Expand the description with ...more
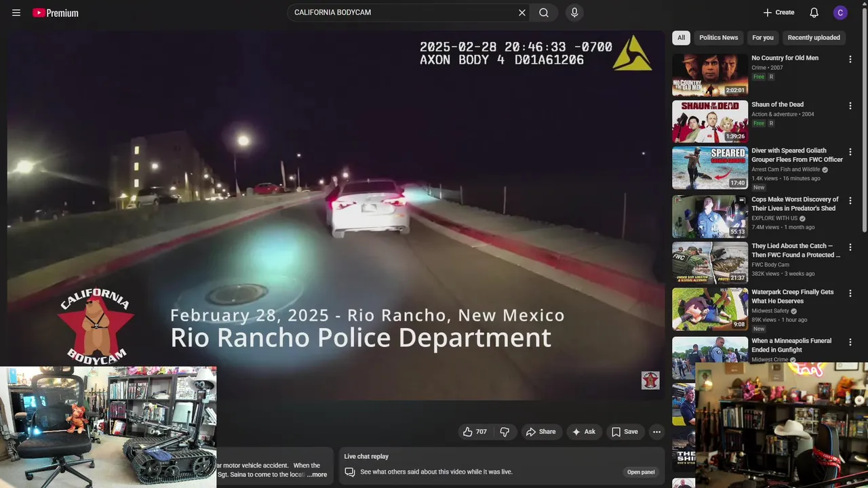Viewport: 868px width, 488px height. coord(317,474)
